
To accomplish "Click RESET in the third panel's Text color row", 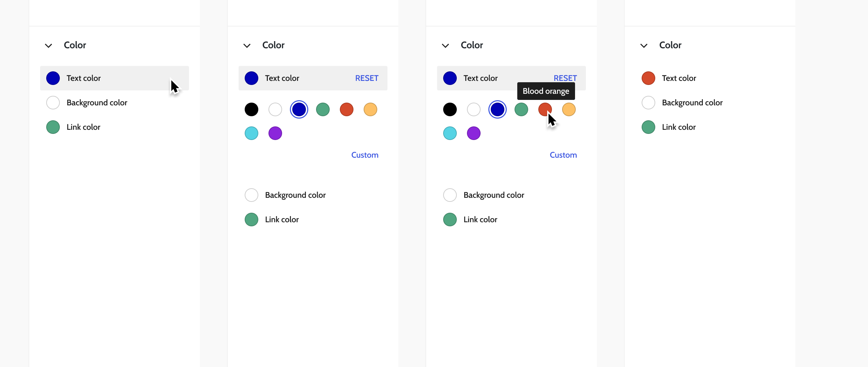I will pyautogui.click(x=565, y=78).
